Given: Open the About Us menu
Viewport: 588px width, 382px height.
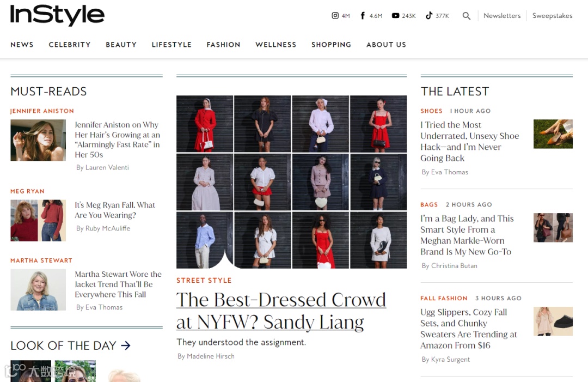Looking at the screenshot, I should (x=386, y=45).
